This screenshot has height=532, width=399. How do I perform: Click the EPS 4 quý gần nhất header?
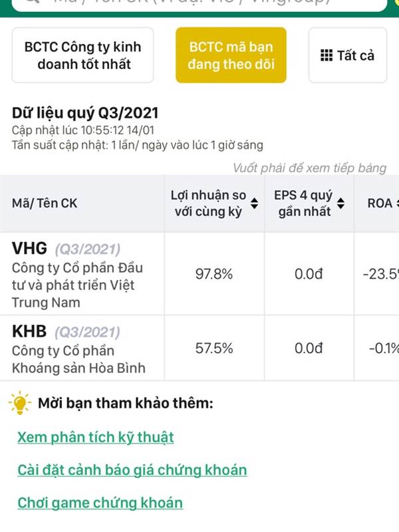pyautogui.click(x=303, y=203)
